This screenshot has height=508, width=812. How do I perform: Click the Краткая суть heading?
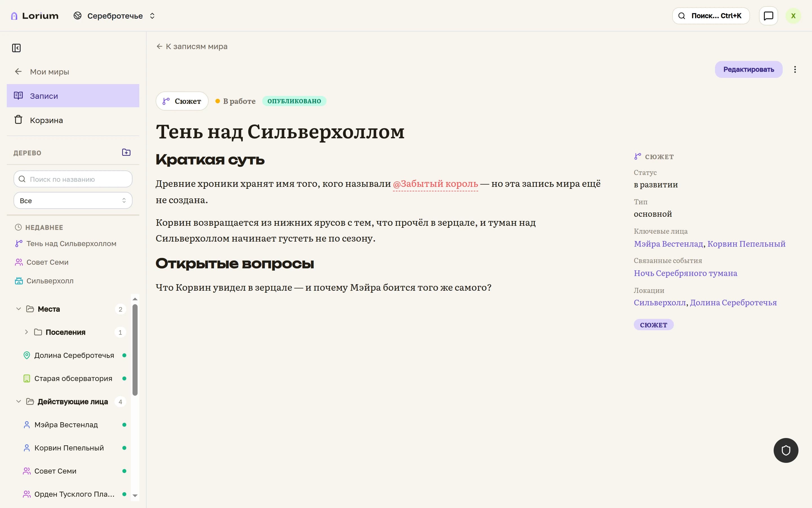click(210, 159)
